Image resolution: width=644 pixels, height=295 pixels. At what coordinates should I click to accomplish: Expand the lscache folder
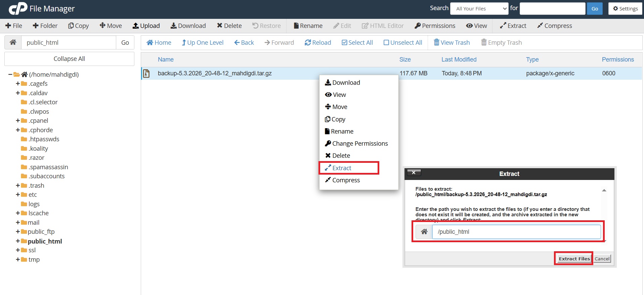click(x=18, y=213)
